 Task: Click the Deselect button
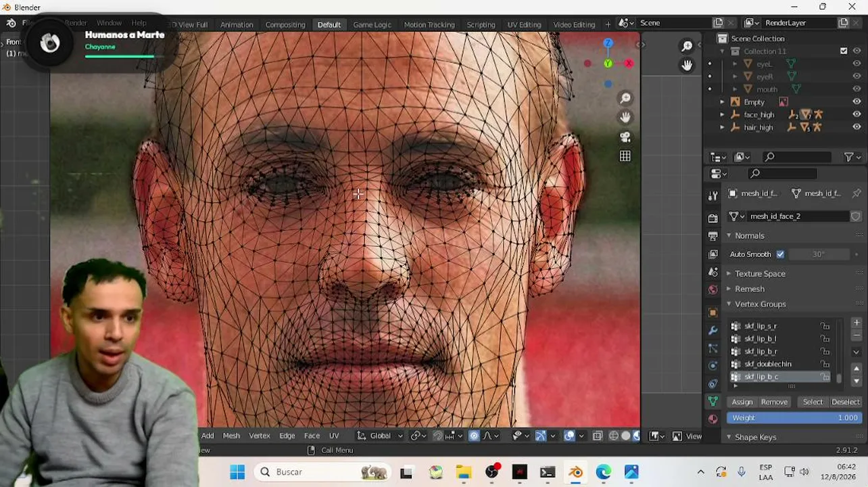(845, 402)
